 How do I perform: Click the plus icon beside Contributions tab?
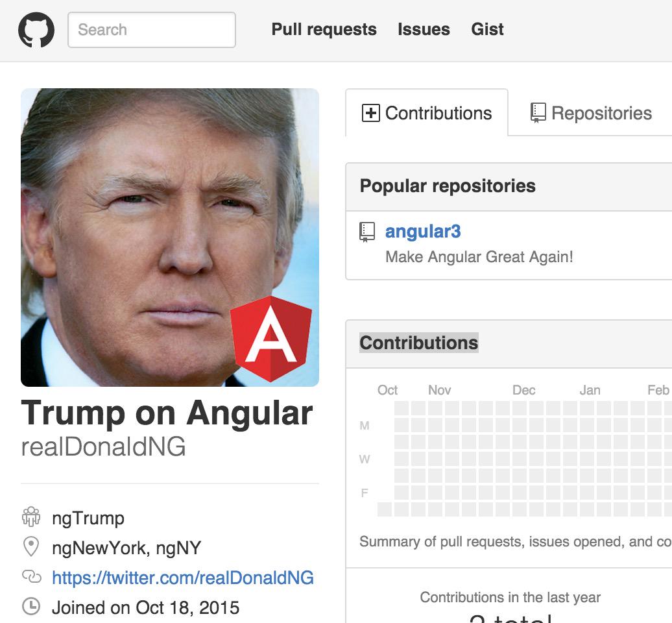click(x=371, y=113)
